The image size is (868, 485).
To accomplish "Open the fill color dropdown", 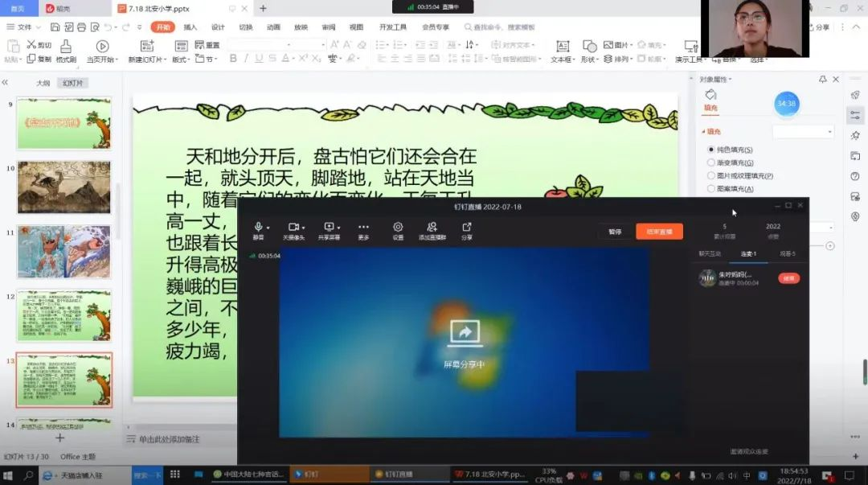I will click(x=804, y=131).
